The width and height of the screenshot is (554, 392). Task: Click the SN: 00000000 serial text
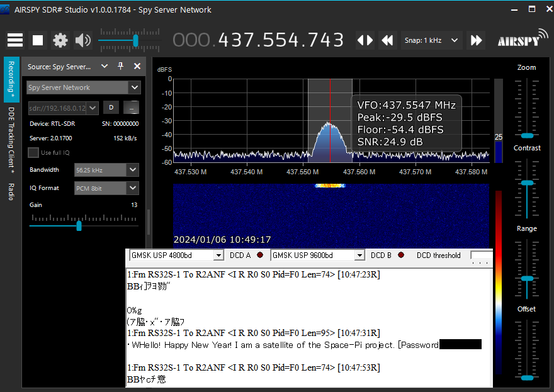tap(120, 123)
